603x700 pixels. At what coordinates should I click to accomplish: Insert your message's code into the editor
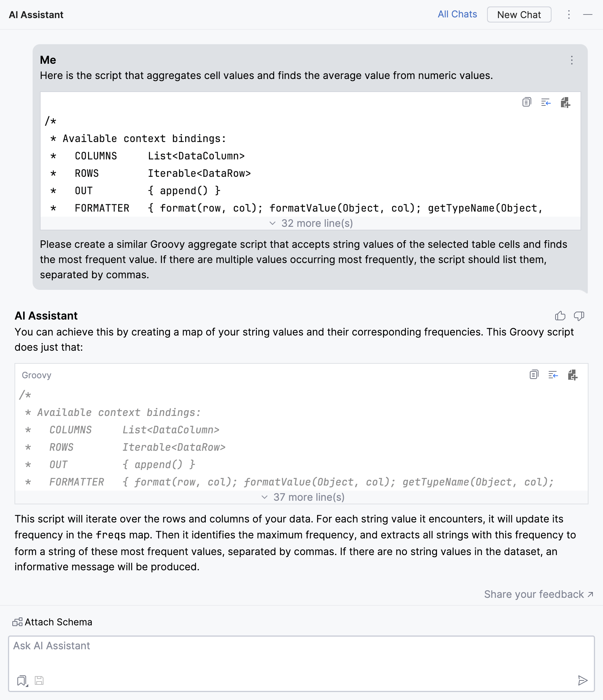545,103
